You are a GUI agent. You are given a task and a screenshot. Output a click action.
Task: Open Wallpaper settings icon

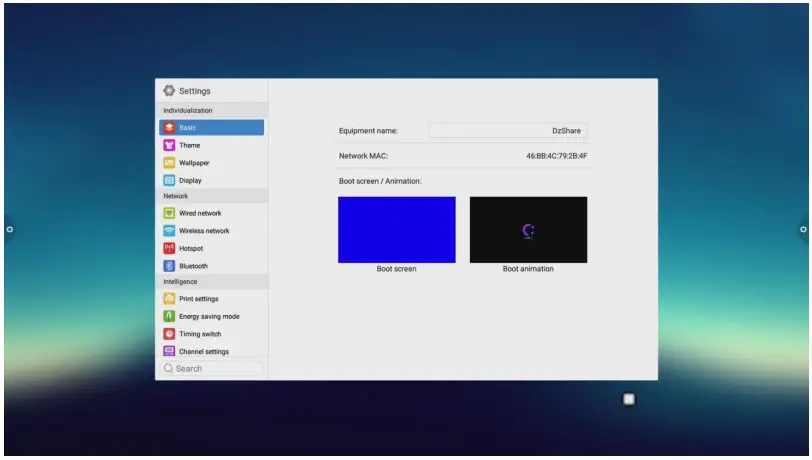click(x=169, y=163)
